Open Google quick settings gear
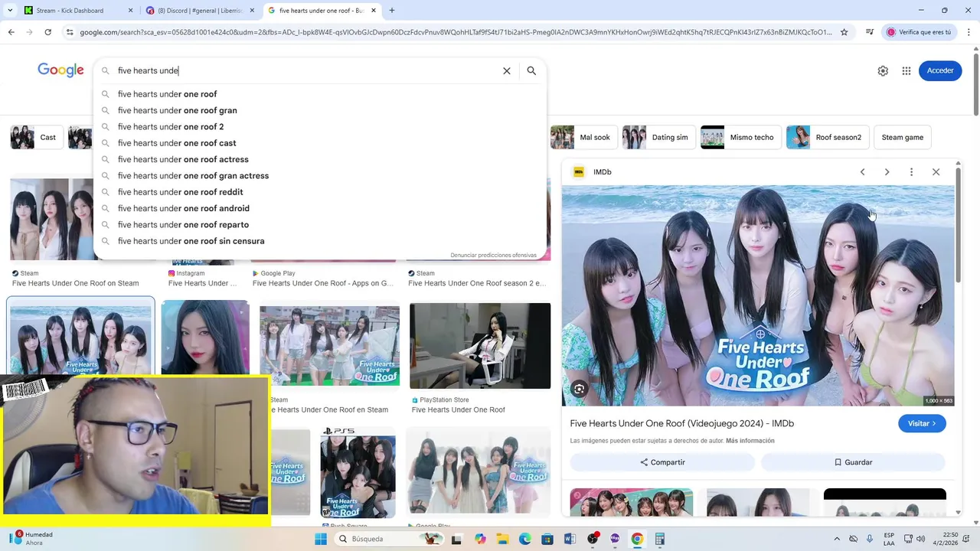This screenshot has width=980, height=551. pyautogui.click(x=883, y=70)
